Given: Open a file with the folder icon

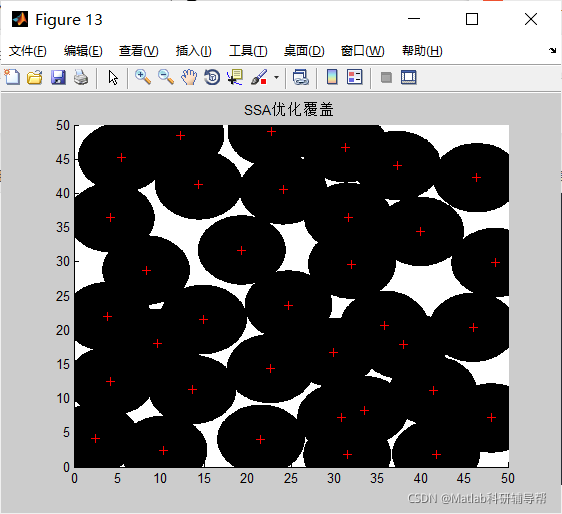Looking at the screenshot, I should tap(35, 77).
